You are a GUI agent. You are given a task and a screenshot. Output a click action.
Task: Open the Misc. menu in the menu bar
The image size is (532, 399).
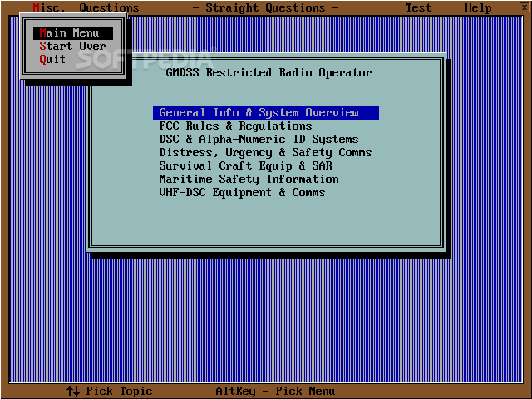49,7
